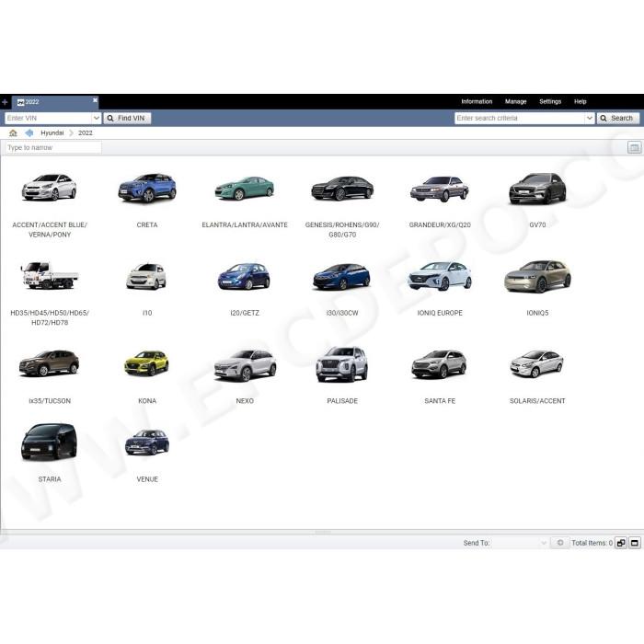644x644 pixels.
Task: Expand the Enter VIN dropdown arrow
Action: (96, 119)
